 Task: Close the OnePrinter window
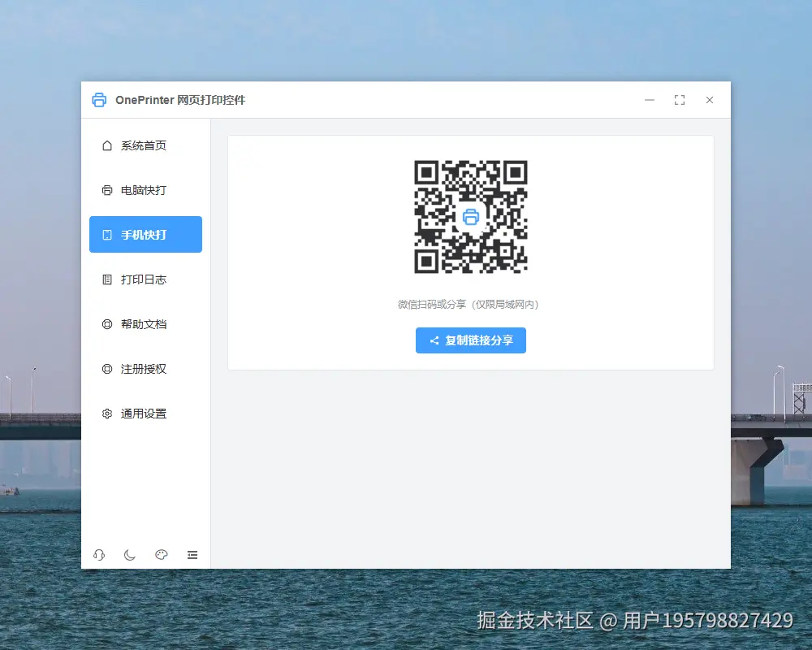point(710,99)
